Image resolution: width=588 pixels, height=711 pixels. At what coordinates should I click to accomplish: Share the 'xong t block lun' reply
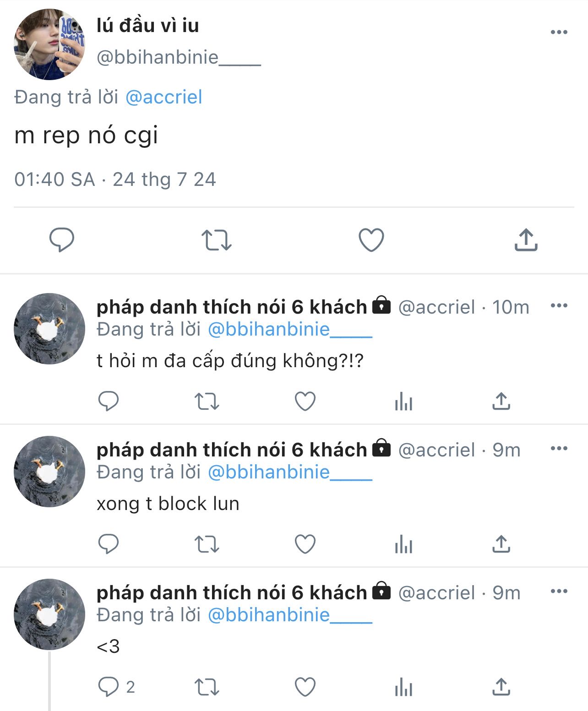point(501,544)
